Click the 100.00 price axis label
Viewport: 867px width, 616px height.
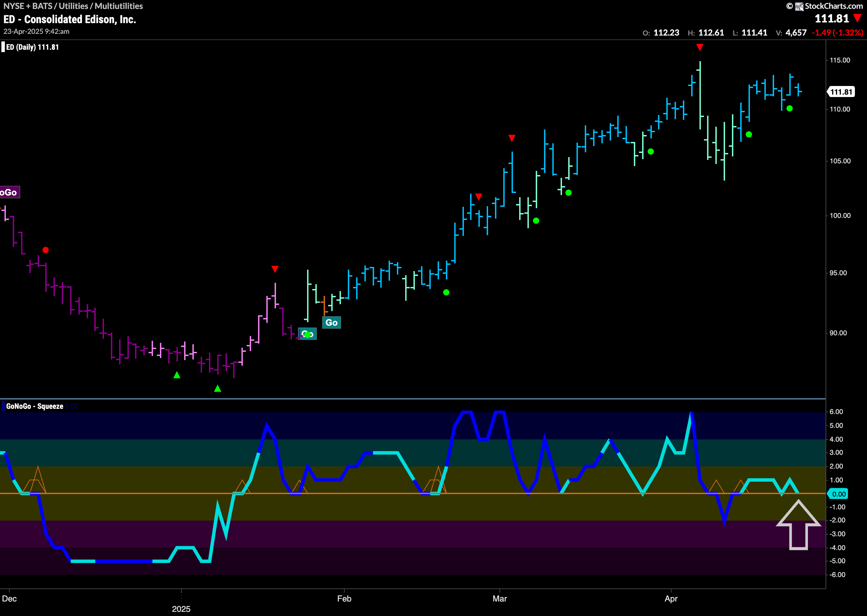point(840,215)
